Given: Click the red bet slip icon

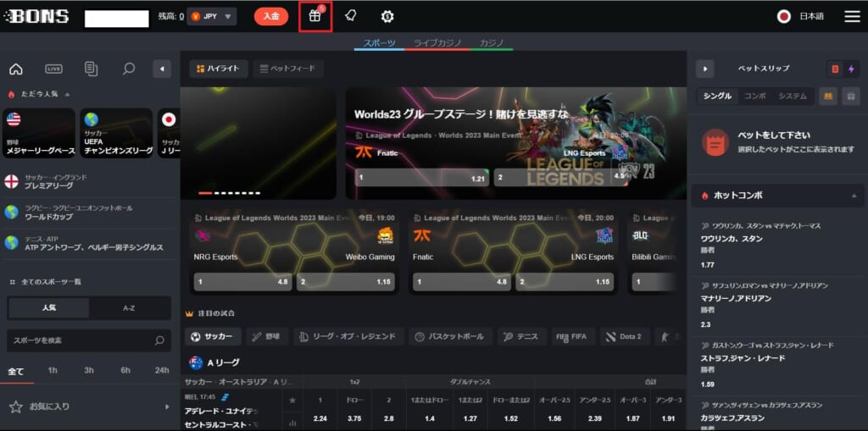Looking at the screenshot, I should click(835, 69).
